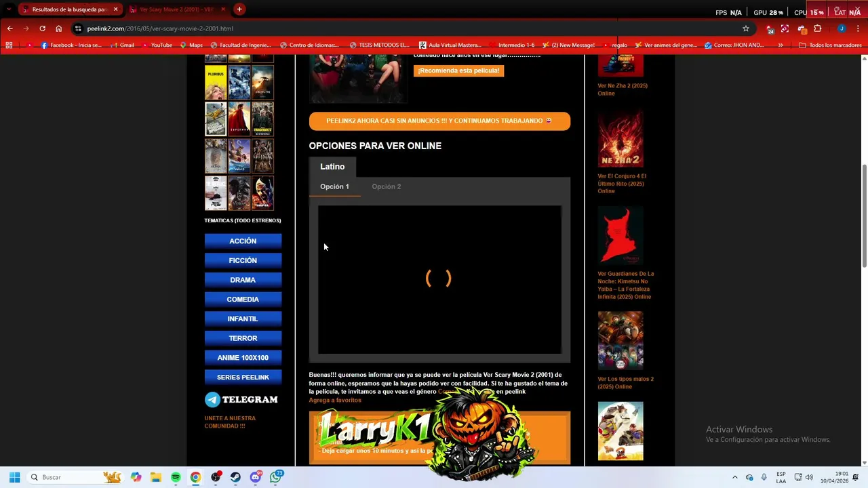Open the Maps bookmark
868x488 pixels.
(x=191, y=45)
